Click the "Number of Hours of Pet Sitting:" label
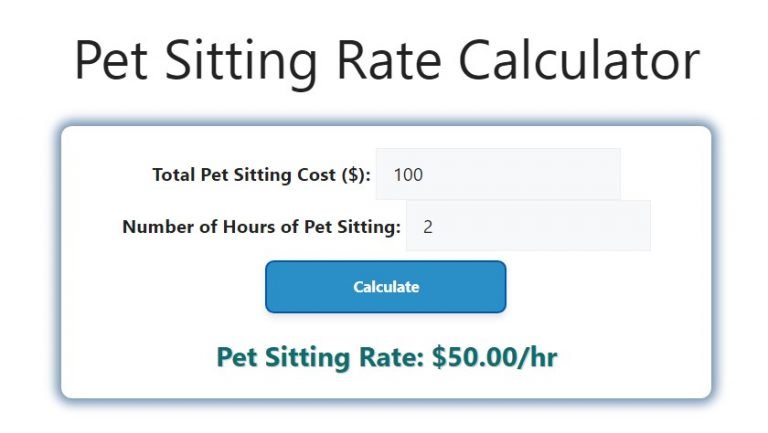The height and width of the screenshot is (433, 768). [x=261, y=227]
